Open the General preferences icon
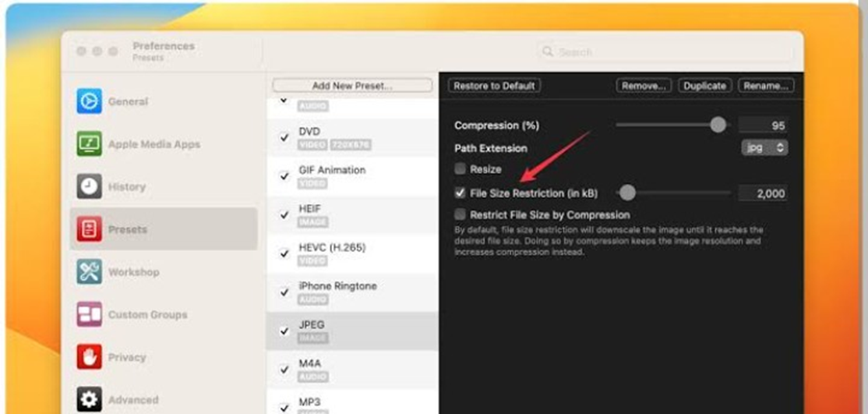This screenshot has width=868, height=414. 89,101
